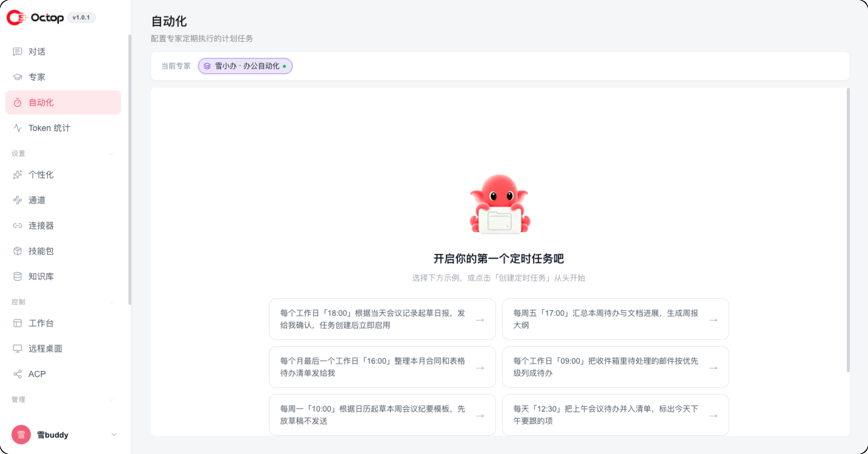This screenshot has height=454, width=868.
Task: Go to the 对话 page
Action: (63, 52)
